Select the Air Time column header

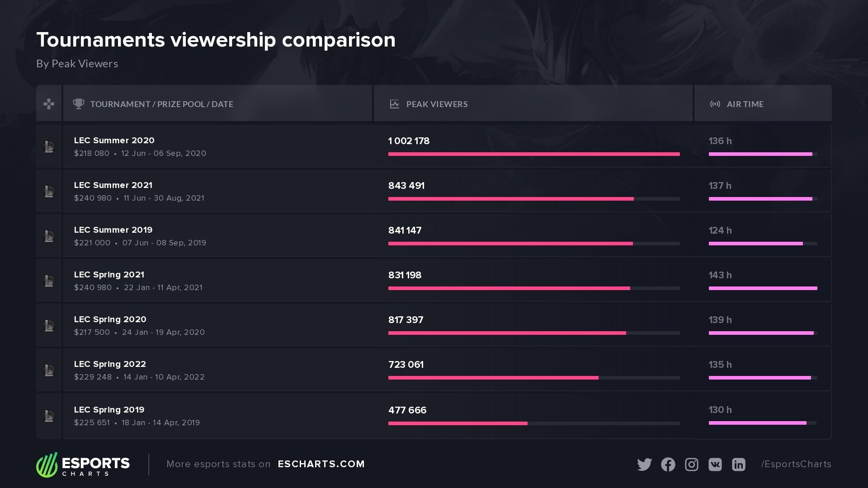[x=745, y=104]
